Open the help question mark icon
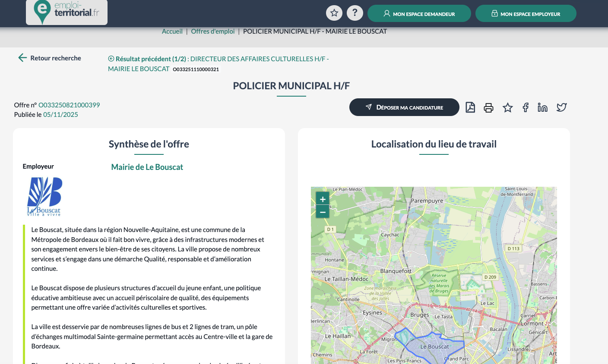Viewport: 608px width, 364px height. pyautogui.click(x=355, y=13)
